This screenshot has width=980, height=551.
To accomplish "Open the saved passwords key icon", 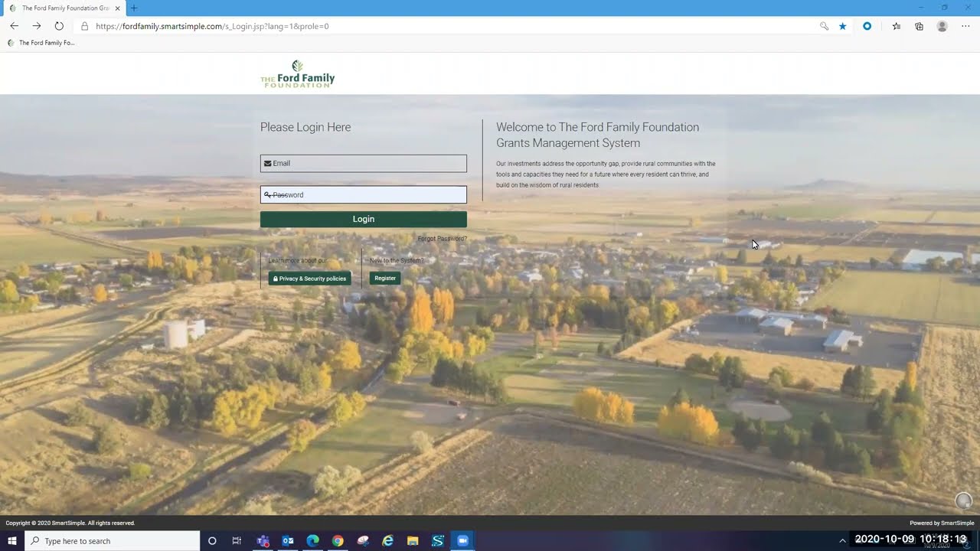I will (824, 26).
